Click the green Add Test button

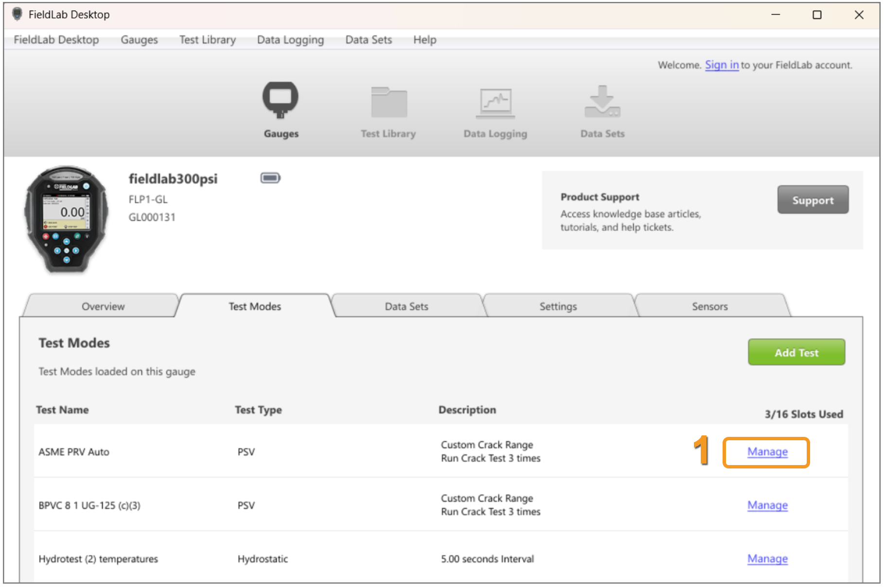pos(796,352)
